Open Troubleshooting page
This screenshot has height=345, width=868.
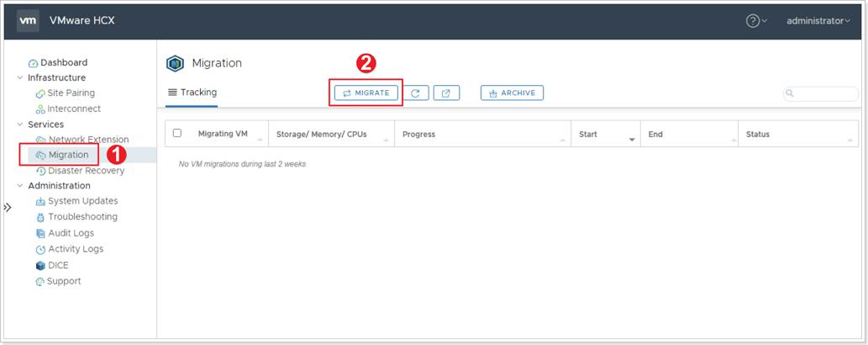click(82, 216)
